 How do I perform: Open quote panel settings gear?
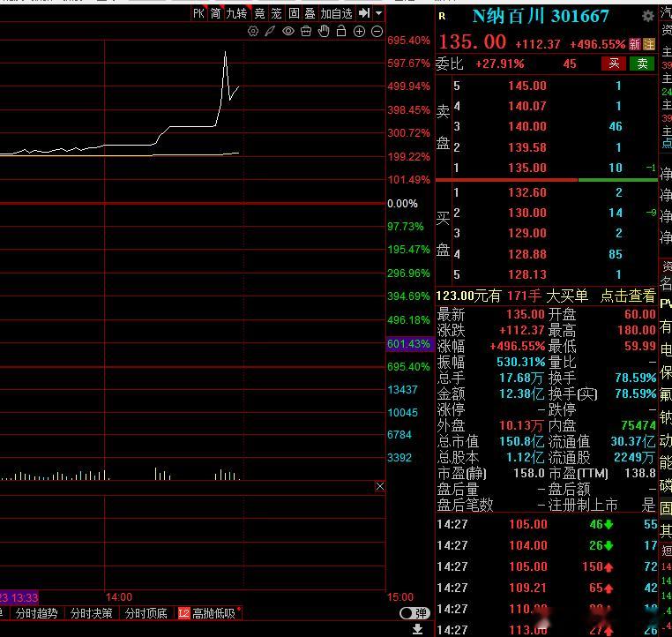point(648,16)
